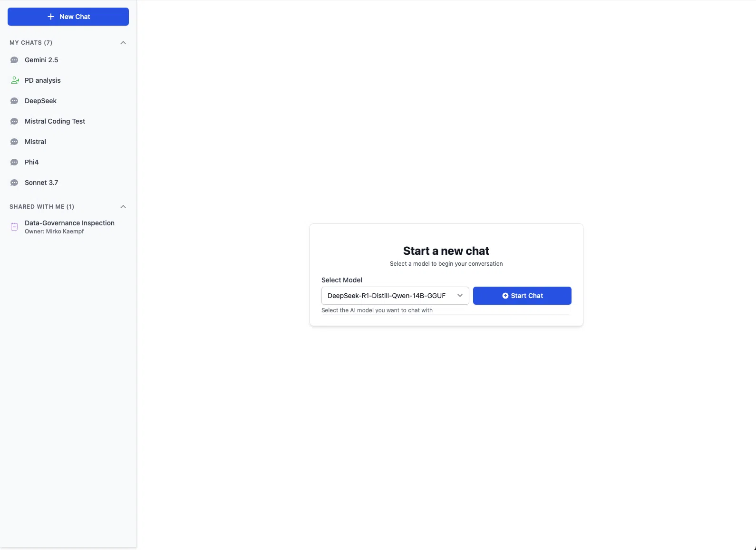Open the Mistral chat entry
The height and width of the screenshot is (550, 756).
pos(35,142)
